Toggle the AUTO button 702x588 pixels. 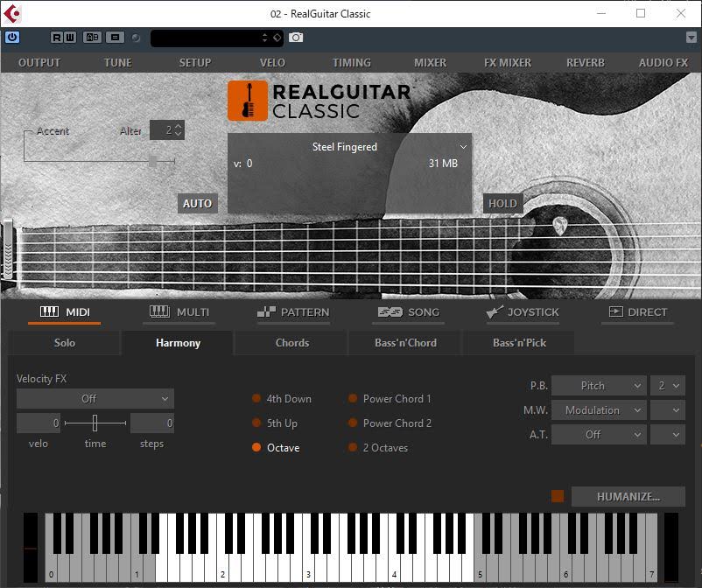[x=198, y=204]
